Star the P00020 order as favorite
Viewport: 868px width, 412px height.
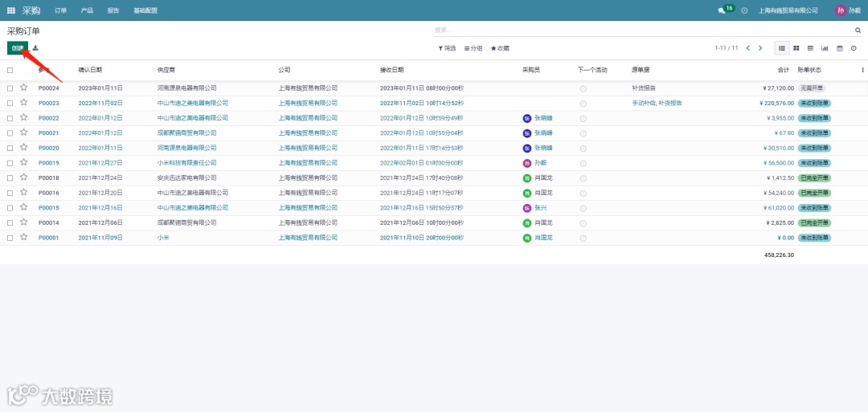coord(24,147)
